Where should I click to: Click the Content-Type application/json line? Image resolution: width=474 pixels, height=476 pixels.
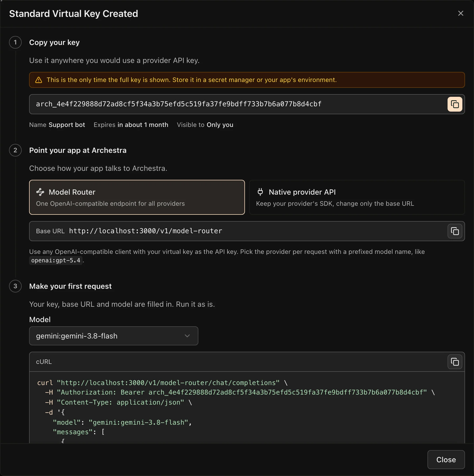pos(118,402)
